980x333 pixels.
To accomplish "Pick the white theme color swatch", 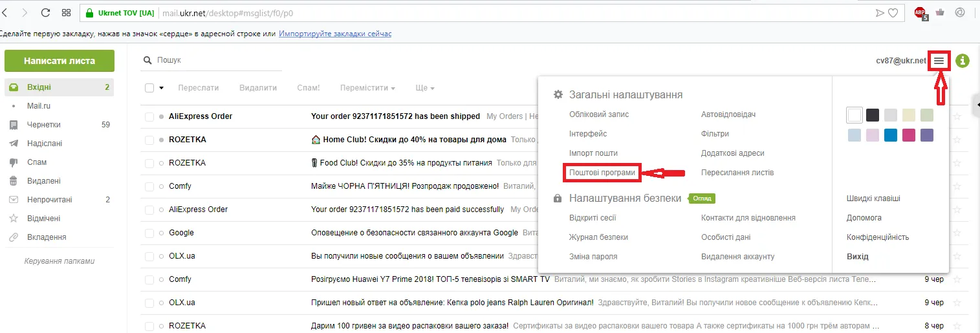I will tap(855, 115).
